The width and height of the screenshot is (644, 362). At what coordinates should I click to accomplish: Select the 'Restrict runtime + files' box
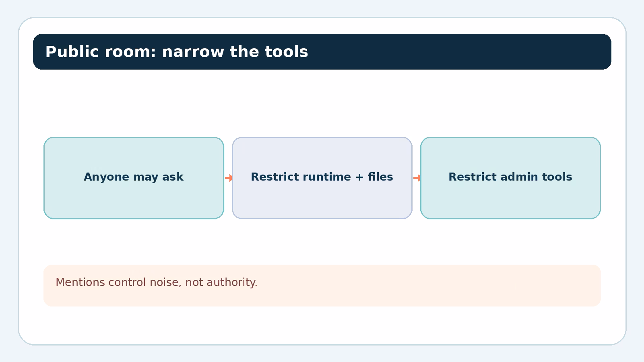point(322,178)
